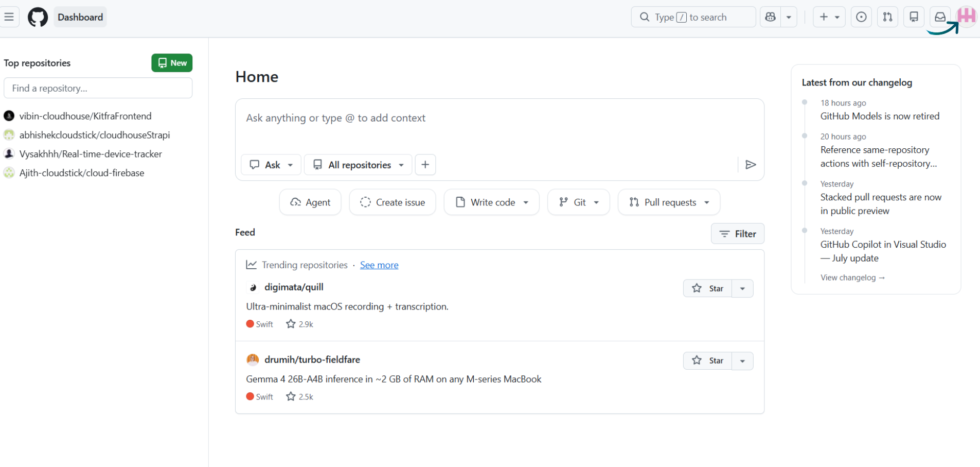Click the Ajith-cloudstick avatar icon
Screen dimensions: 980x467
click(x=9, y=173)
